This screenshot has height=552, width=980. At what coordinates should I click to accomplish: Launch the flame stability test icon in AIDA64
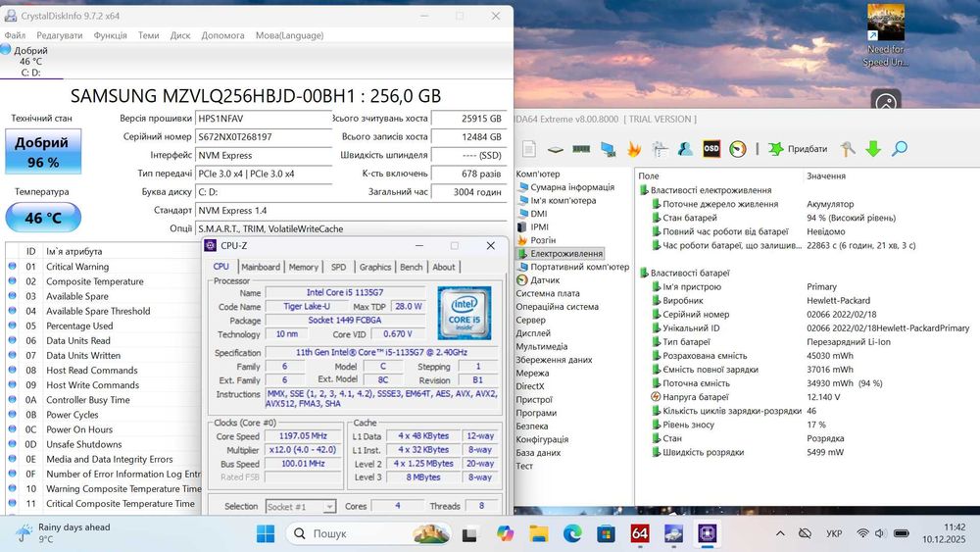point(634,149)
